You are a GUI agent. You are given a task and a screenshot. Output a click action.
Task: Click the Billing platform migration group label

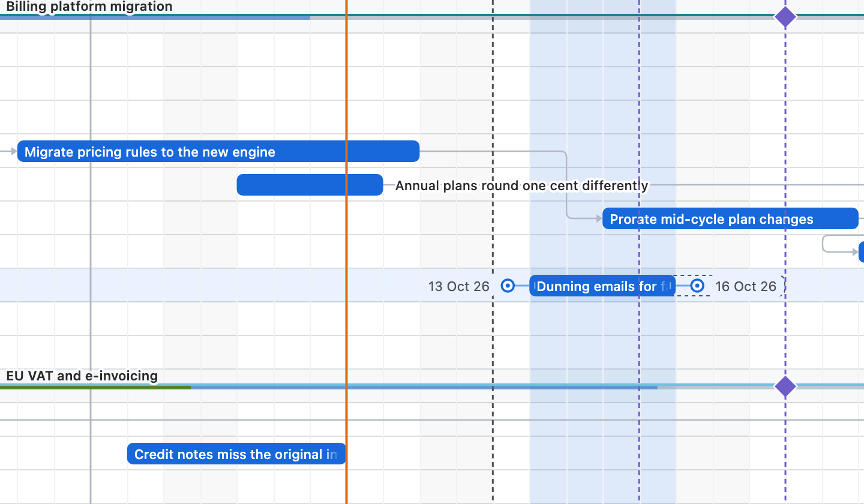(89, 7)
